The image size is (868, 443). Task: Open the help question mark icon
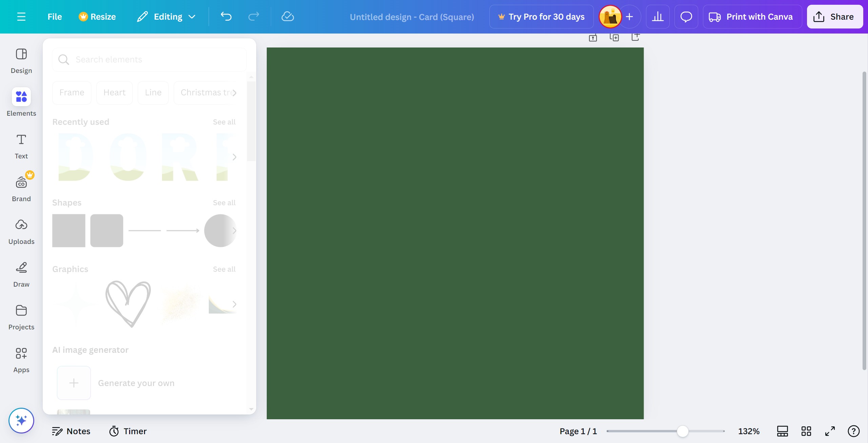tap(853, 431)
